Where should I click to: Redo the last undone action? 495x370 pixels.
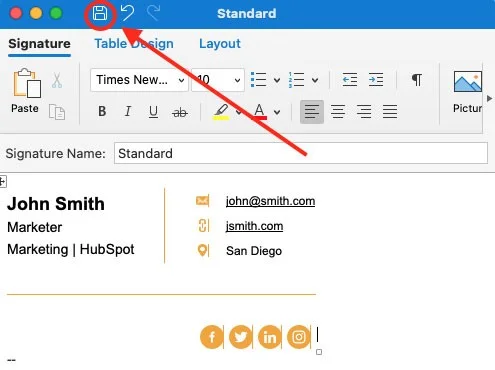tap(153, 13)
